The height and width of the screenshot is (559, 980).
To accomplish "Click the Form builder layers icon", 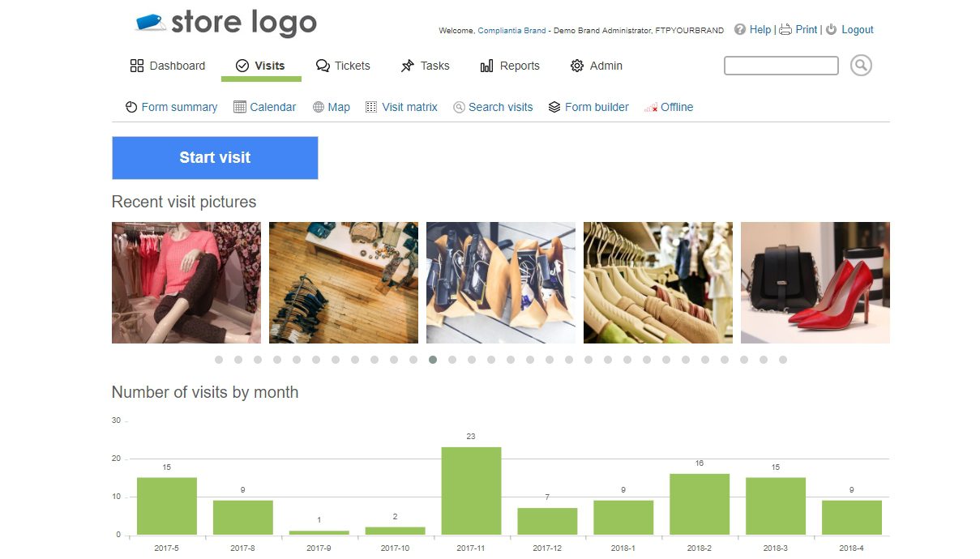I will pos(554,107).
